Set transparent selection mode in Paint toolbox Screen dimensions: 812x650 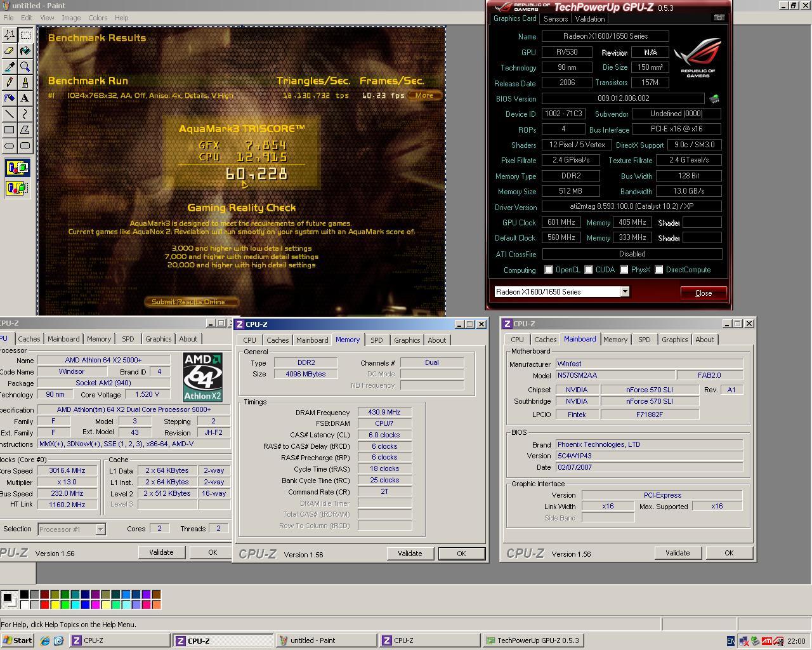coord(17,188)
